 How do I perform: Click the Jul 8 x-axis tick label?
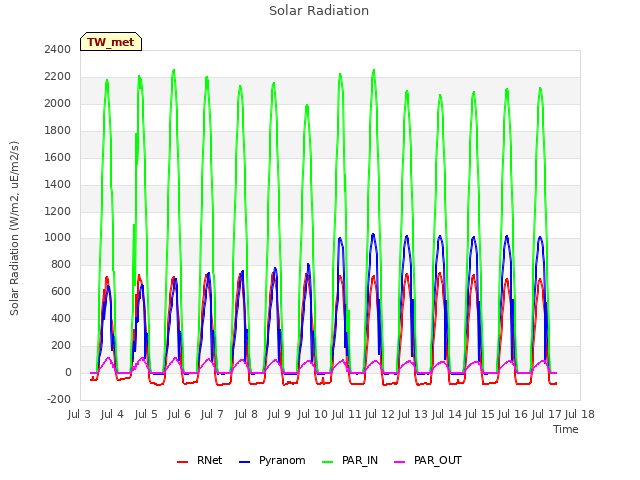pyautogui.click(x=246, y=414)
